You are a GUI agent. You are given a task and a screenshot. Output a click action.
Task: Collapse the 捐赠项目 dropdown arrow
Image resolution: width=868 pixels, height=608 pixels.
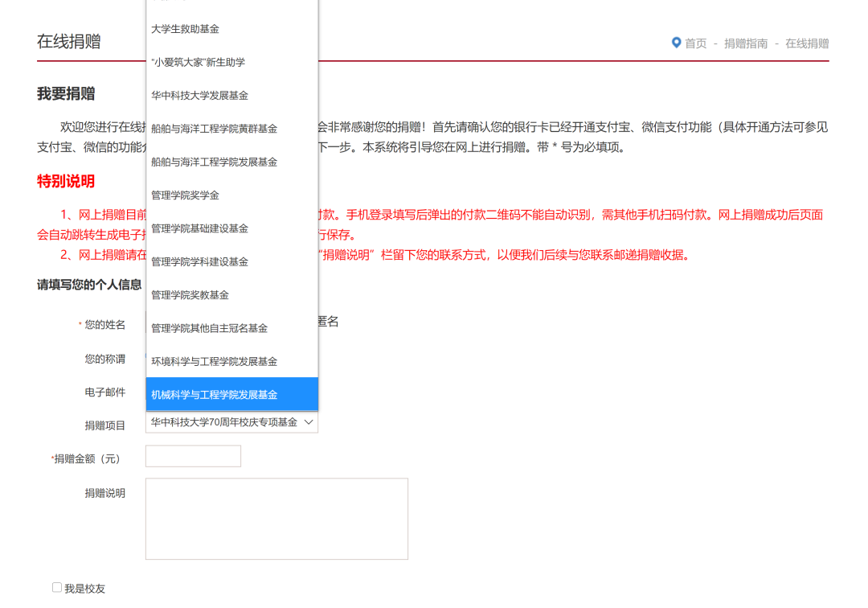click(309, 422)
